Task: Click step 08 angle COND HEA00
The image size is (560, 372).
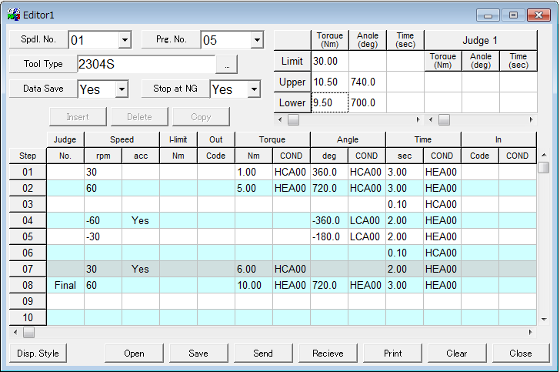Action: tap(366, 285)
